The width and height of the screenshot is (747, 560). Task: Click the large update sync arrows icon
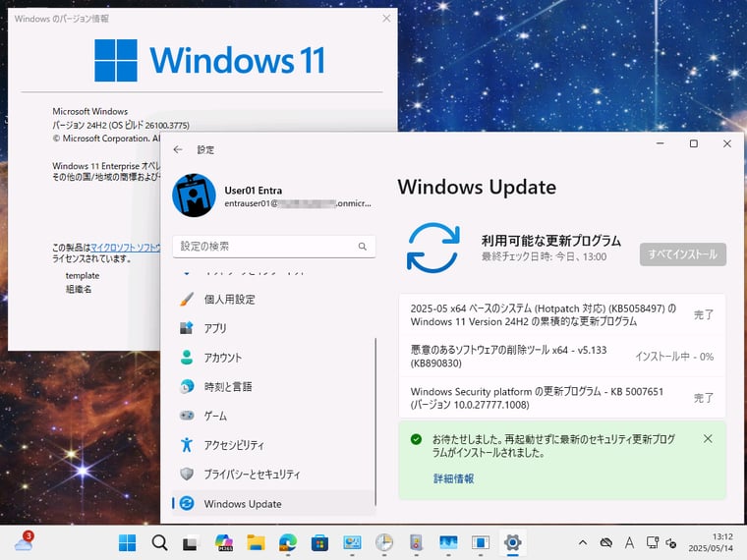pos(432,249)
